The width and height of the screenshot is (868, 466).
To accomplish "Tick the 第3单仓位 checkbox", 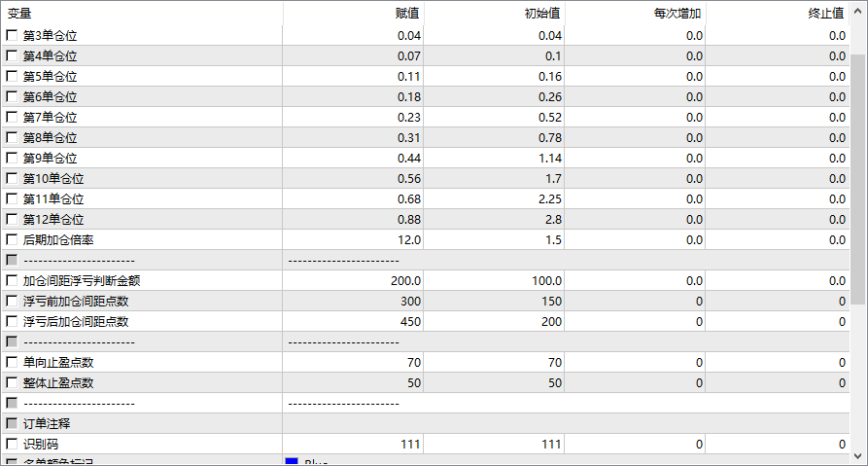I will click(x=12, y=35).
